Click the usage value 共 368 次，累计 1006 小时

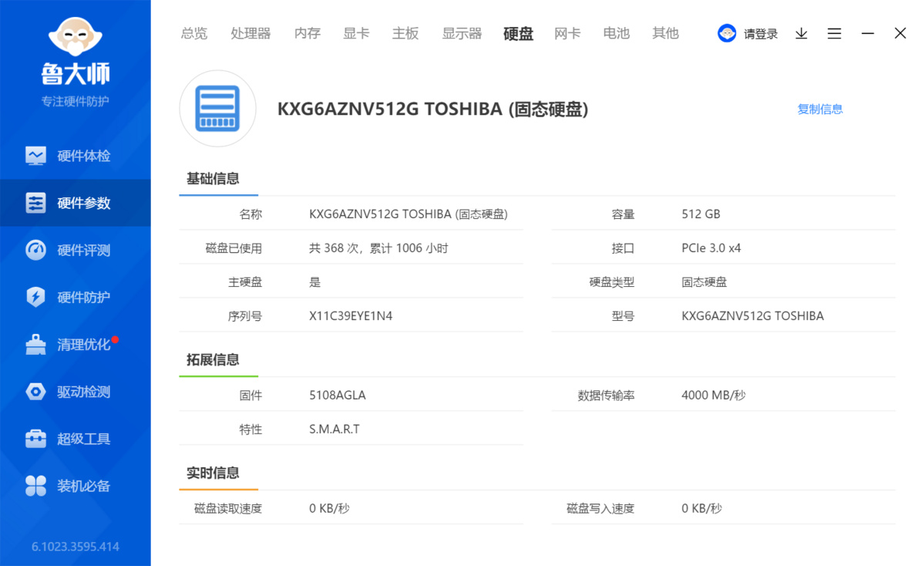(x=379, y=248)
